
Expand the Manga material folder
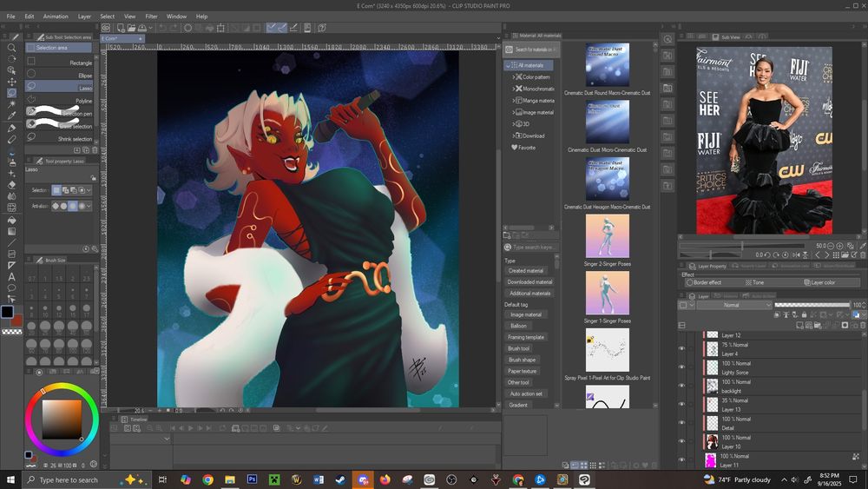[x=513, y=101]
